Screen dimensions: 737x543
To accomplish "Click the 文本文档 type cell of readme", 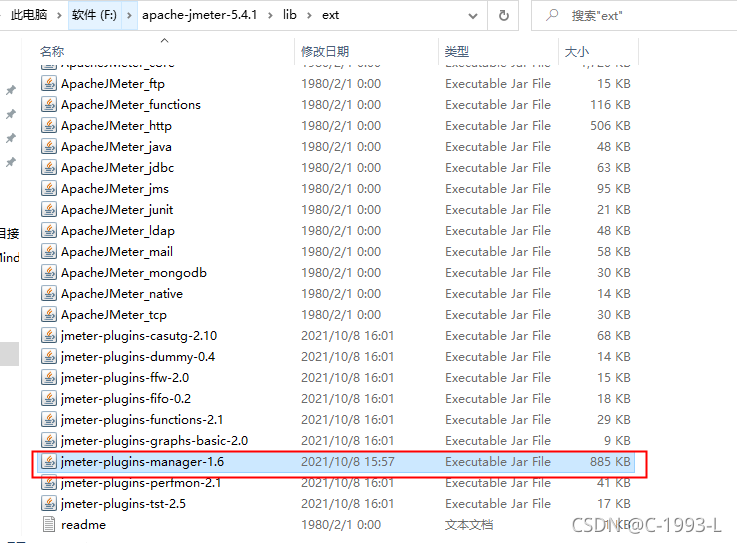I will tap(469, 525).
